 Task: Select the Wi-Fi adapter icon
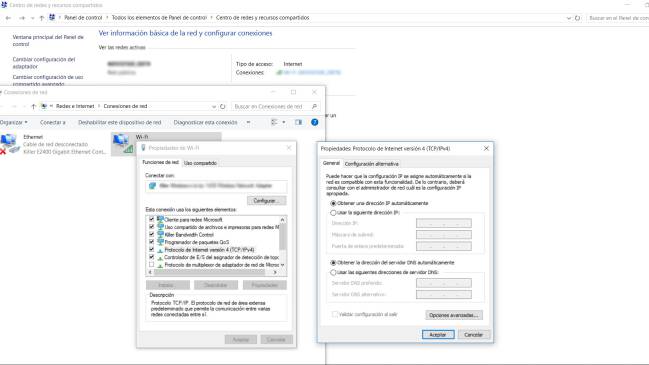[x=123, y=144]
